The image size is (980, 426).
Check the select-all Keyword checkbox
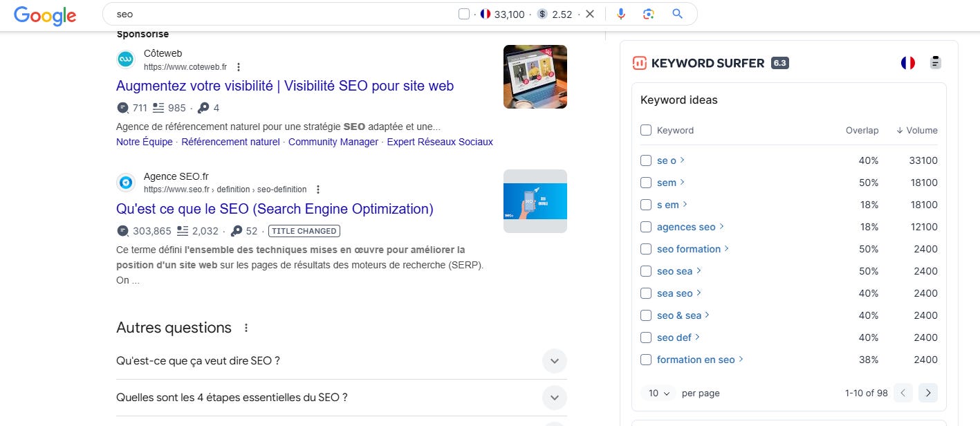tap(646, 130)
